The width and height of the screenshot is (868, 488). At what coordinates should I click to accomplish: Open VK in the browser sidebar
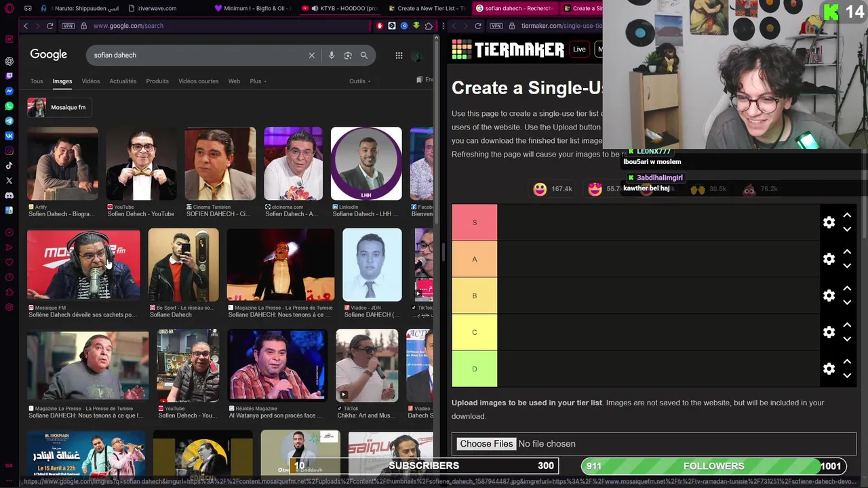tap(9, 136)
